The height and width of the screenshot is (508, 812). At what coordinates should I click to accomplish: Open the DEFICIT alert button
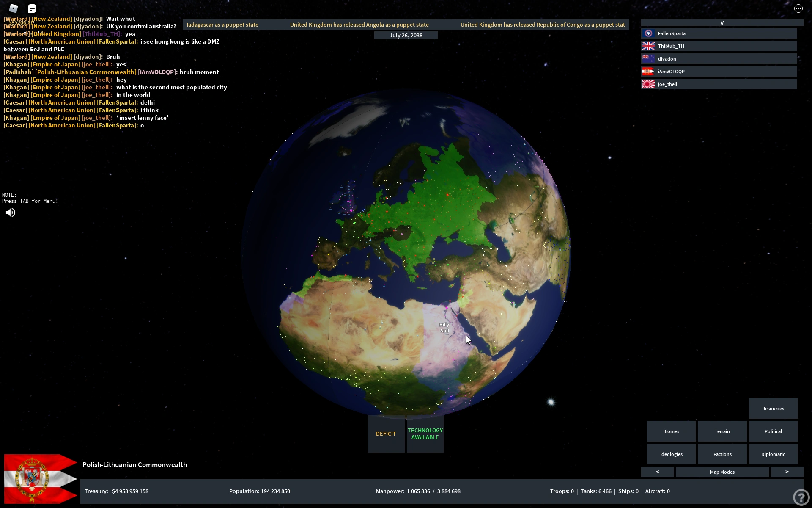(x=386, y=434)
